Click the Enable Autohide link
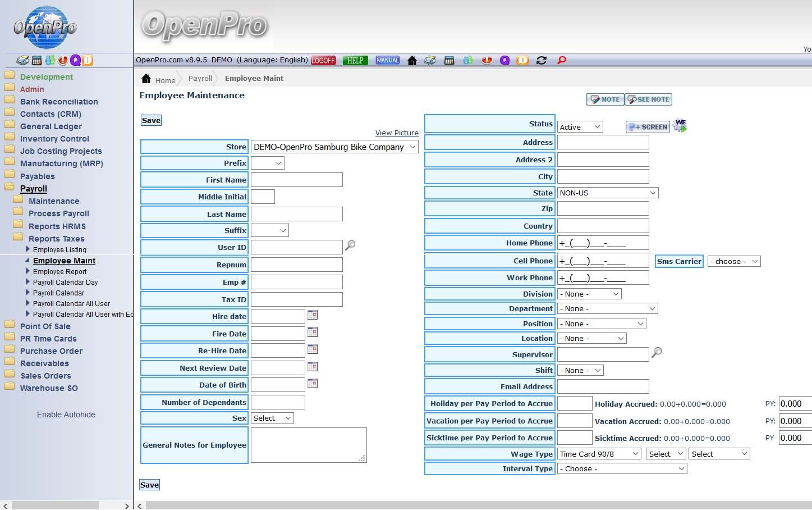The height and width of the screenshot is (510, 812). (x=66, y=415)
